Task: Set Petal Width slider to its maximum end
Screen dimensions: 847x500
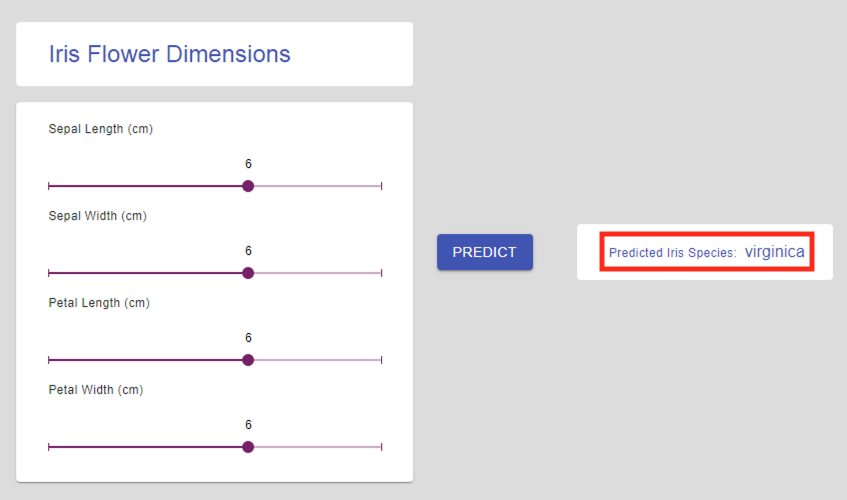Action: (x=382, y=447)
